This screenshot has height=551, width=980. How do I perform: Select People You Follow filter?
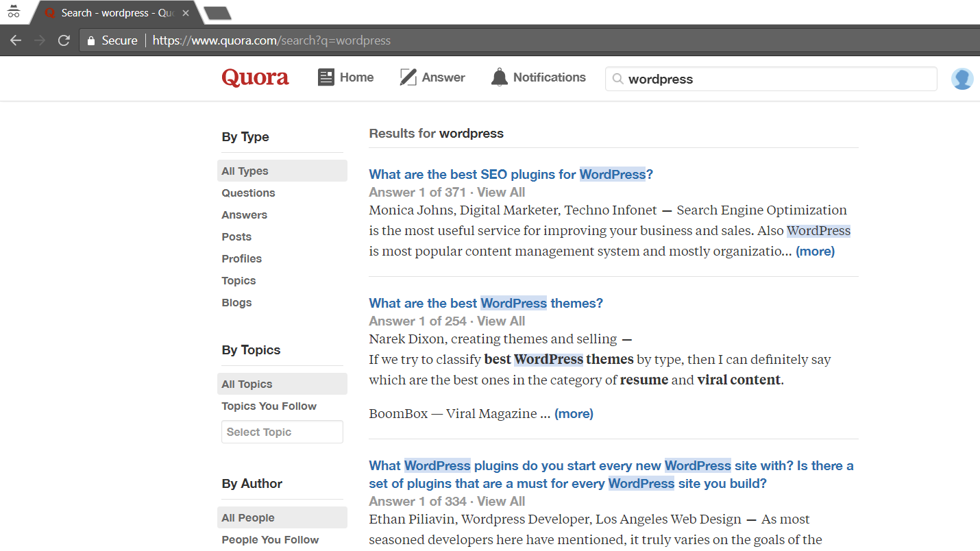pos(270,539)
